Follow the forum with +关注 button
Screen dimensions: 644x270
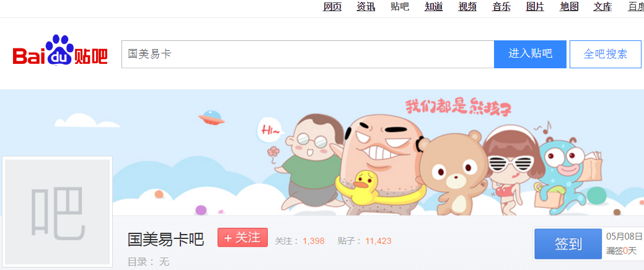click(x=243, y=238)
